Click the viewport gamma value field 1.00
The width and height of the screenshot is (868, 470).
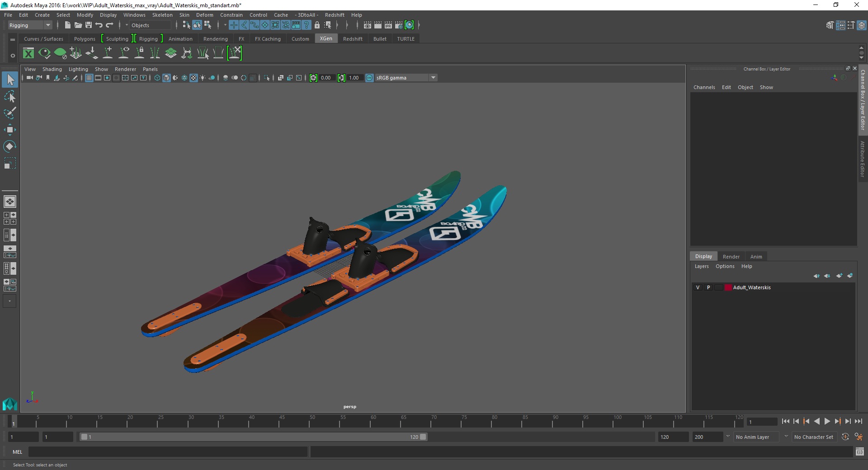tap(354, 78)
